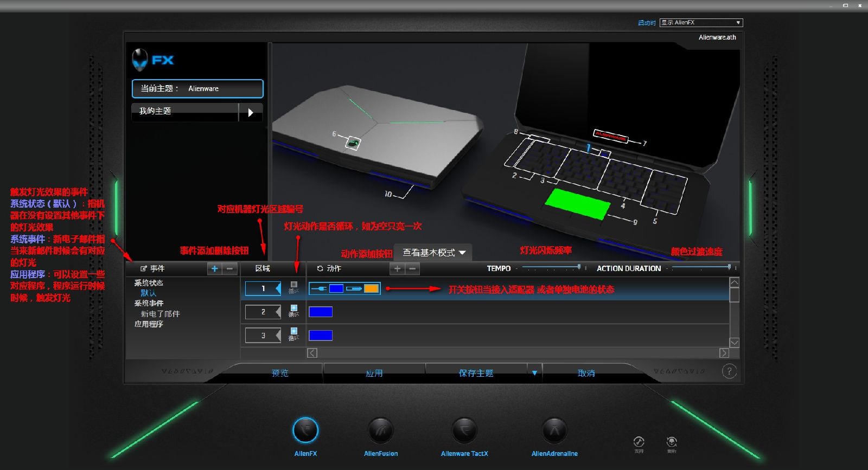Pick the orange swatch in zone 1 row

371,288
